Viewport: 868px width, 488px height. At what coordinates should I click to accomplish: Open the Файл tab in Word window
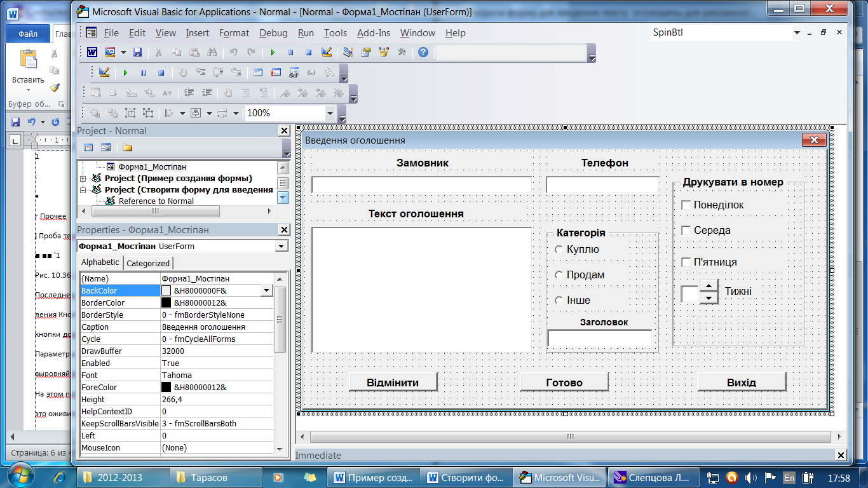27,34
